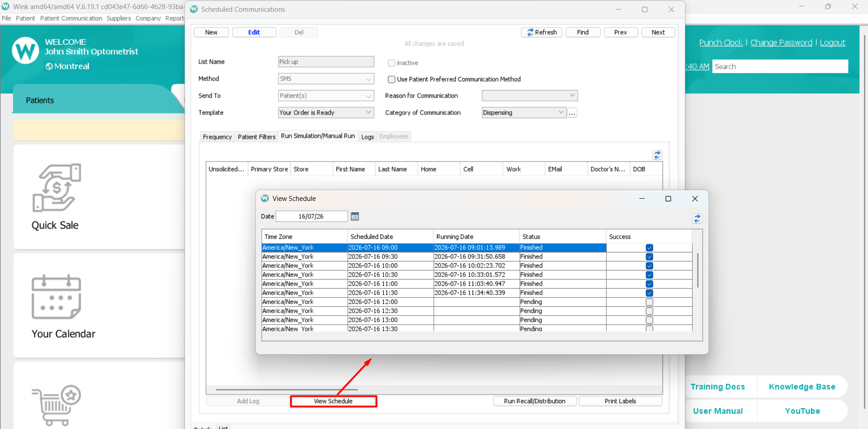868x429 pixels.
Task: Open the Template dropdown
Action: point(326,113)
